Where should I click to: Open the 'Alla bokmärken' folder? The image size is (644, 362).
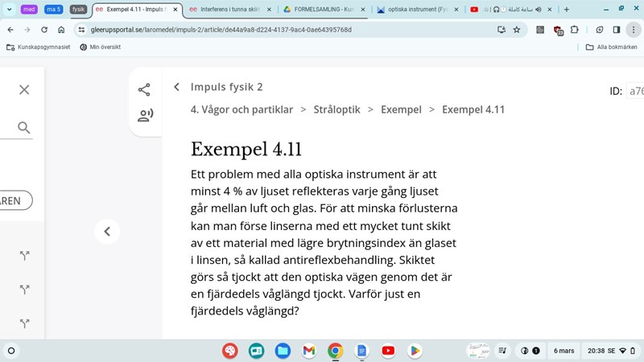point(611,47)
